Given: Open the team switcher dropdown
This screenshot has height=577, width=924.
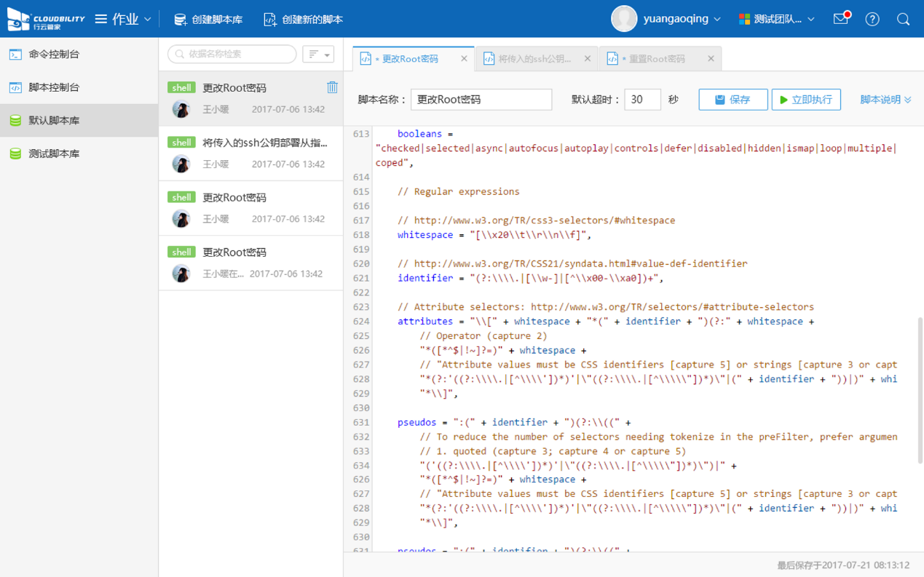Looking at the screenshot, I should tap(776, 19).
